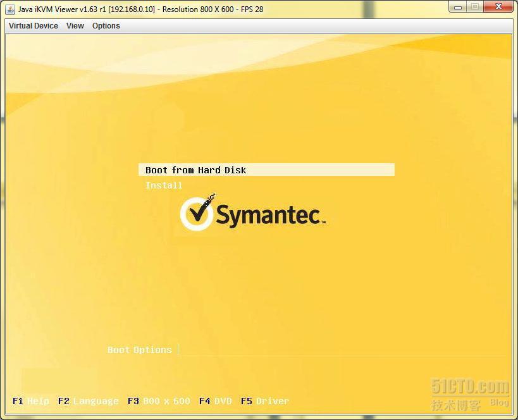Select F3 800 x 600 resolution option

(x=159, y=401)
